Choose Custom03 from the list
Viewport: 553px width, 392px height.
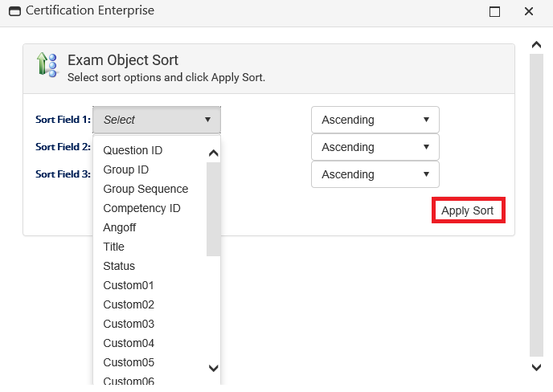point(129,324)
